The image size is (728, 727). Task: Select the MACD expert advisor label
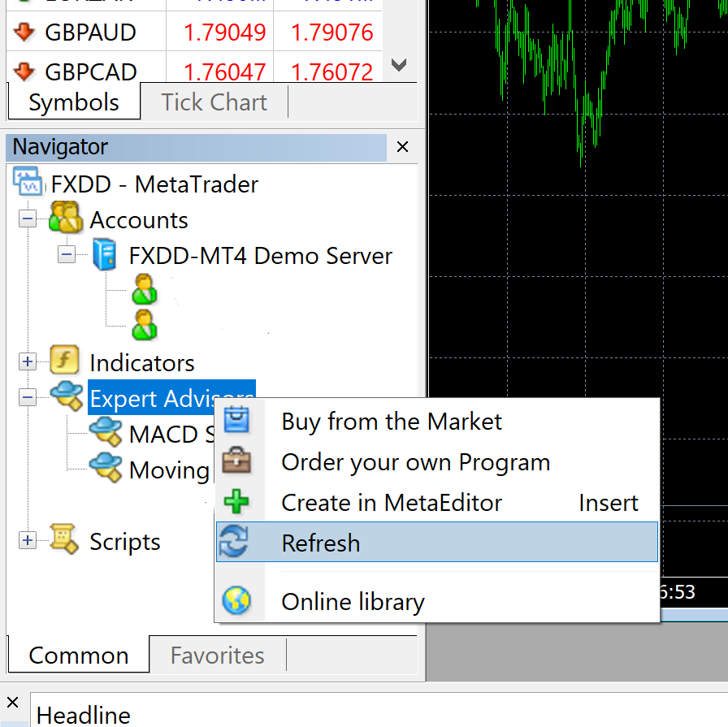(x=171, y=435)
